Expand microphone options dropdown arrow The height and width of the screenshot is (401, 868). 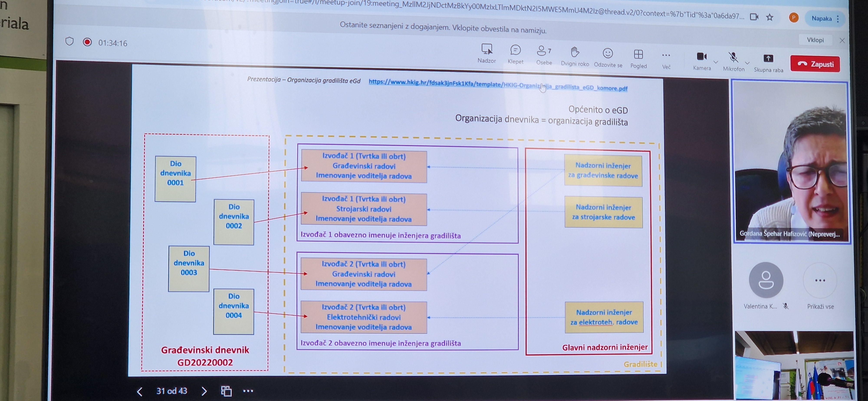coord(747,63)
